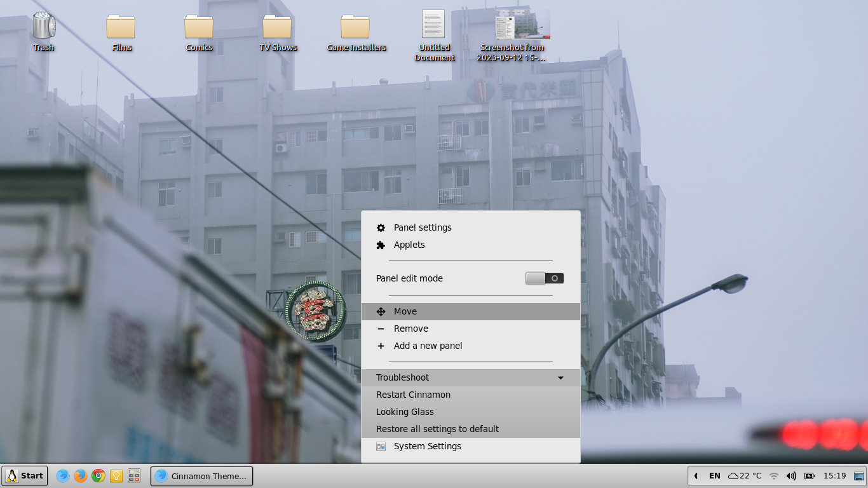Select Add a new panel
The height and width of the screenshot is (488, 868).
coord(471,346)
